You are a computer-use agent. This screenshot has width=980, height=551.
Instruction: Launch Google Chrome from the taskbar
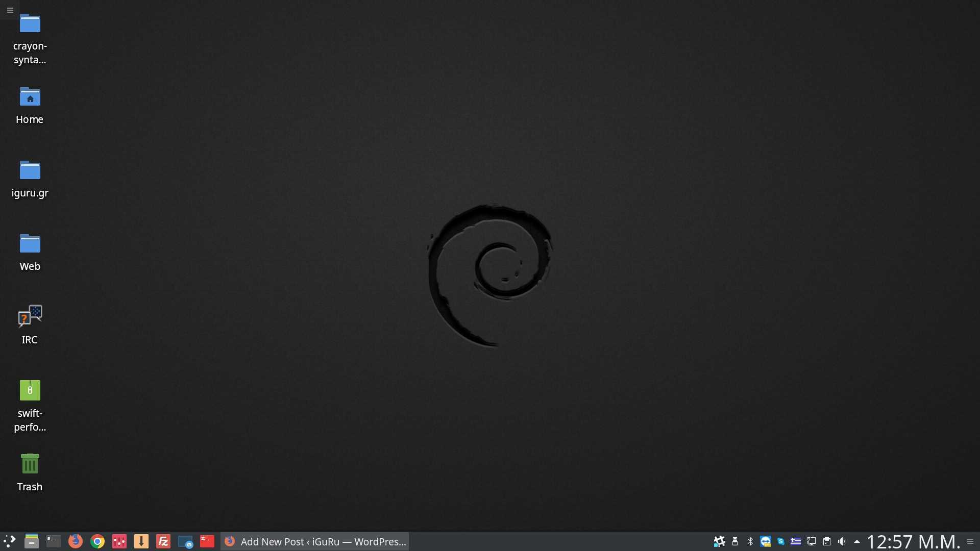(x=97, y=541)
